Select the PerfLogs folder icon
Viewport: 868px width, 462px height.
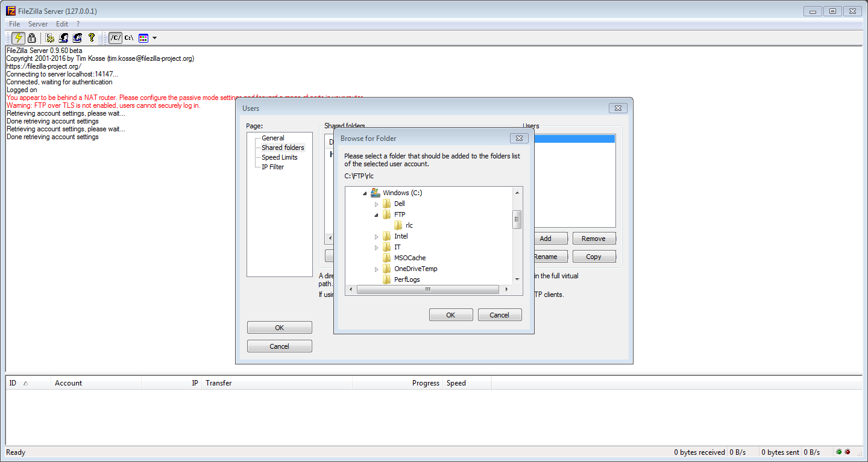click(x=387, y=279)
